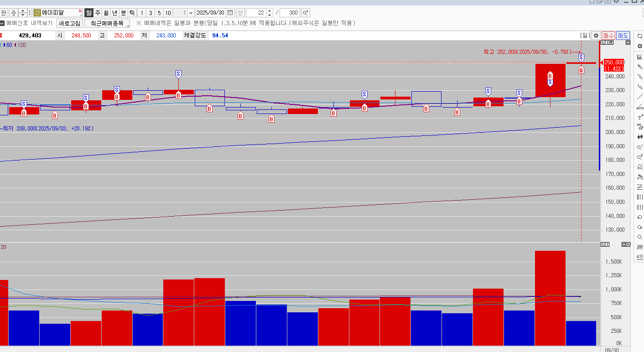644x352 pixels.
Task: Switch to the 분 minute chart period
Action: pos(123,13)
